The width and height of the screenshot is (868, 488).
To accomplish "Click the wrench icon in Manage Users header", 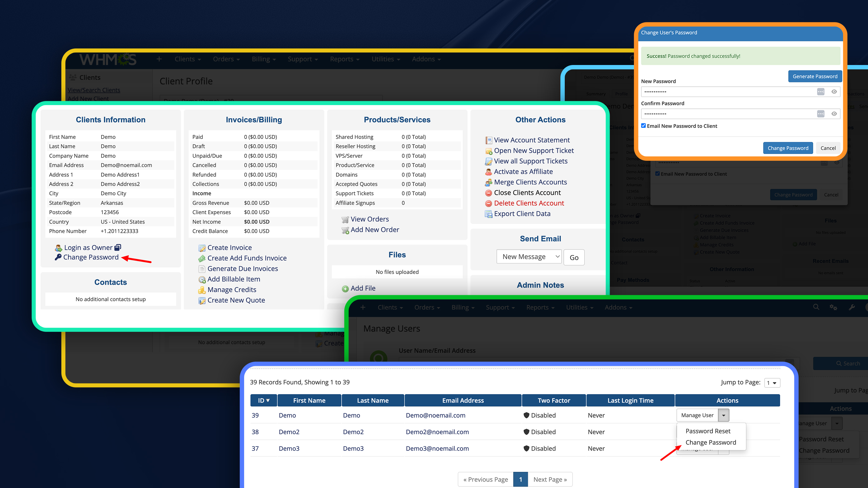I will 852,307.
